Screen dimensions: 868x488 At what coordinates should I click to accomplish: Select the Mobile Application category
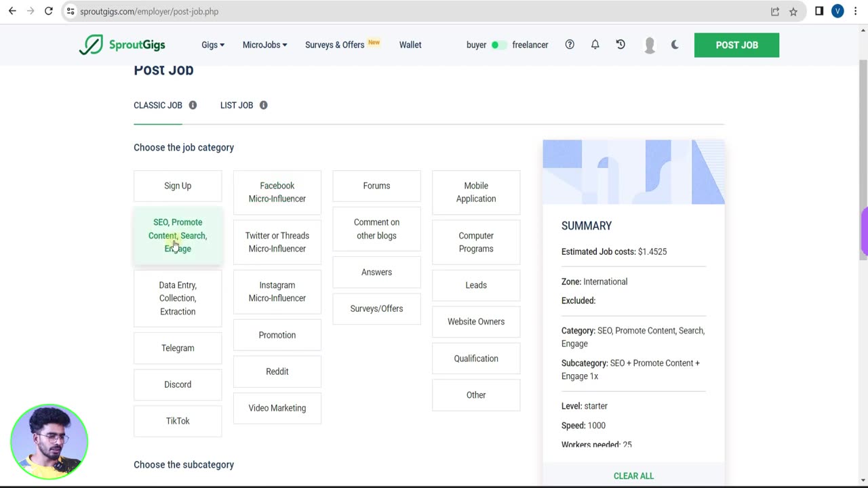click(x=476, y=192)
